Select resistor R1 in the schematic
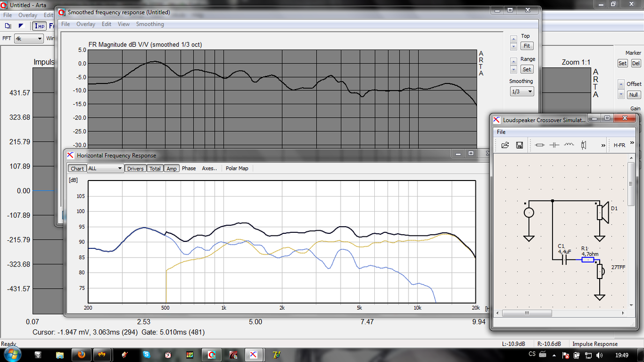644x362 pixels. point(588,260)
